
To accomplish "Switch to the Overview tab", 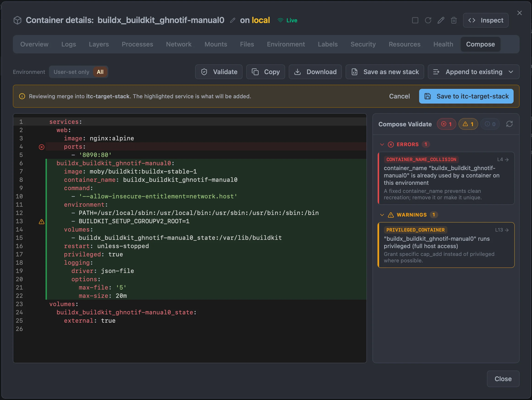I will [34, 44].
